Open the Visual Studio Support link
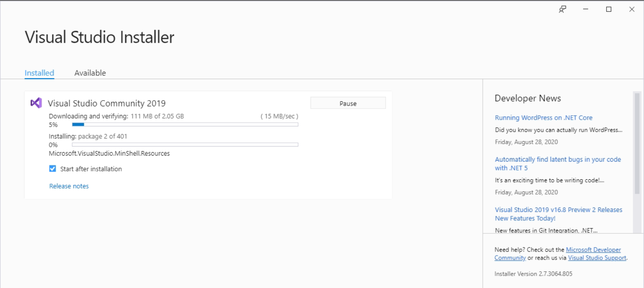The height and width of the screenshot is (288, 644). click(597, 258)
